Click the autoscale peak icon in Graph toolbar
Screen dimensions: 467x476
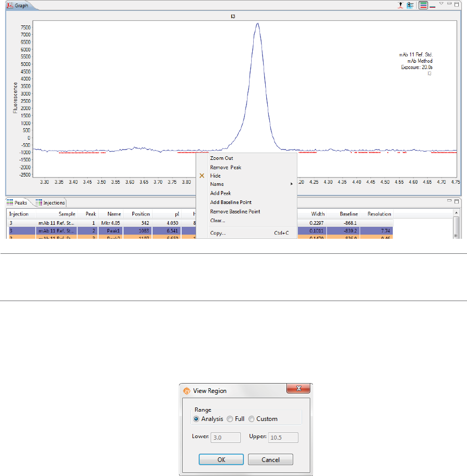point(401,5)
